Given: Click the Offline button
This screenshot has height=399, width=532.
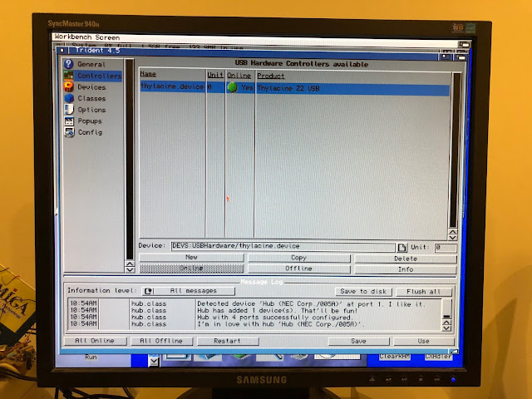Looking at the screenshot, I should pyautogui.click(x=299, y=268).
